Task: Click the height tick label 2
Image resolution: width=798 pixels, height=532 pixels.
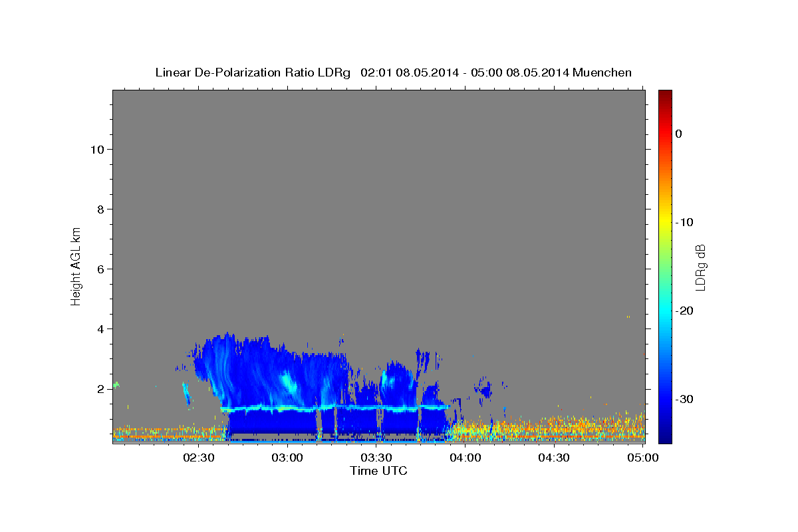Action: (100, 389)
